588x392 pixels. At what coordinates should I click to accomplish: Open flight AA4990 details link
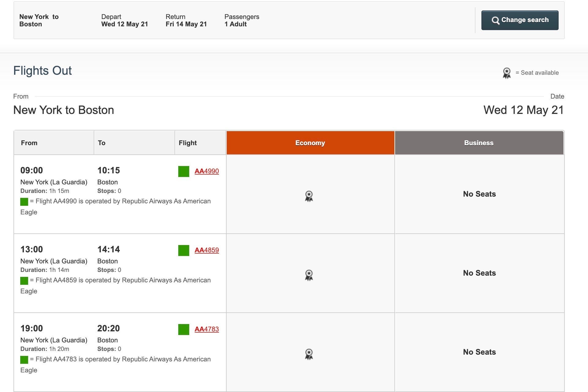[206, 171]
